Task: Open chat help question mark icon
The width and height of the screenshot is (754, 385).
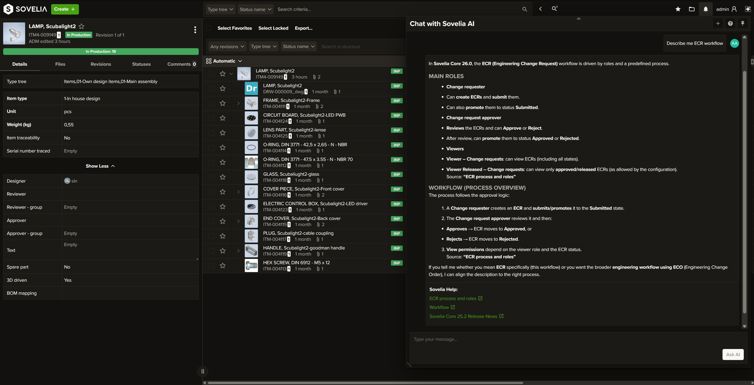Action: coord(730,24)
